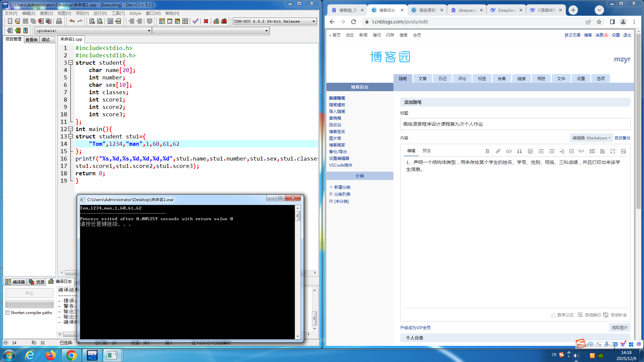Expand the 编辑器: Markdown dropdown

591,138
